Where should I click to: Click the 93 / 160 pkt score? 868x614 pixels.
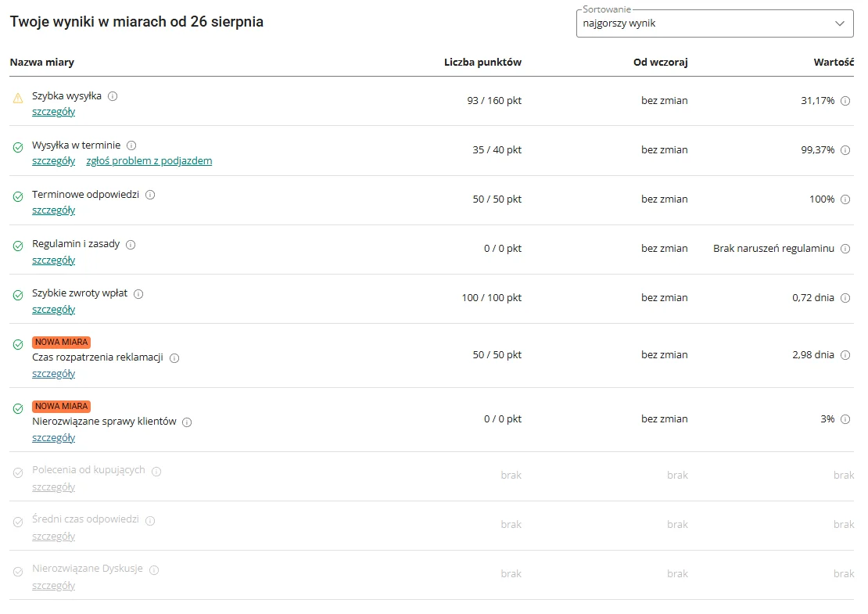(494, 101)
